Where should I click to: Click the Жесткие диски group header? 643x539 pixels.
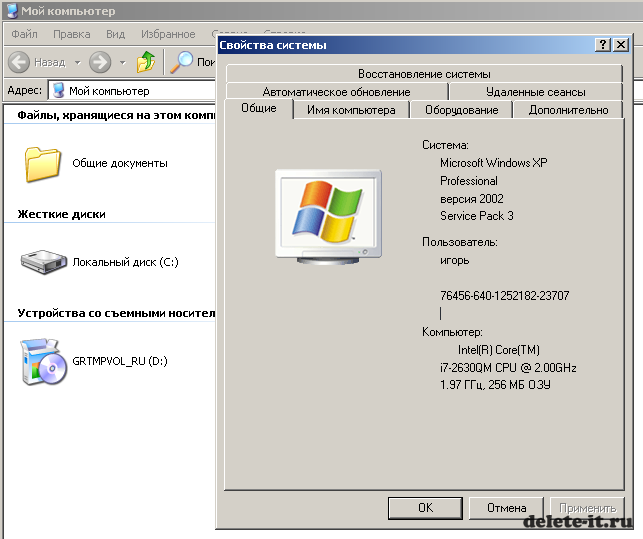[x=62, y=214]
